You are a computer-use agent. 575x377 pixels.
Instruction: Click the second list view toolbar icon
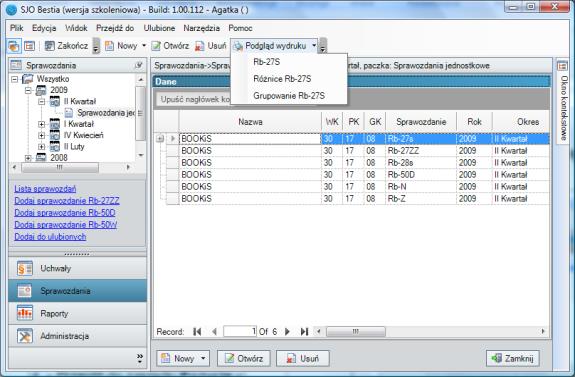coord(29,46)
